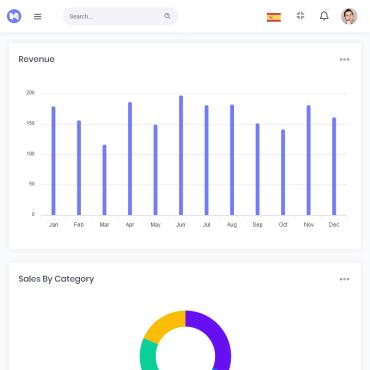This screenshot has width=370, height=370.
Task: Click the Nov revenue bar
Action: tap(309, 160)
